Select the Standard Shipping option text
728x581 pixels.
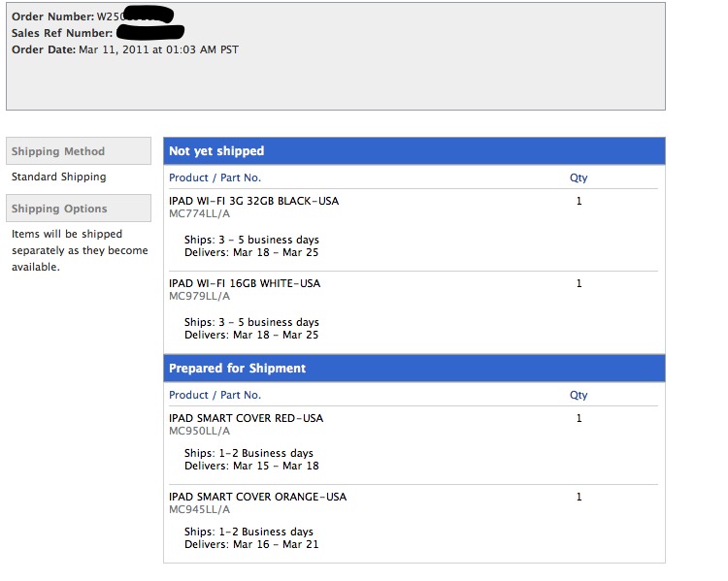[x=58, y=178]
